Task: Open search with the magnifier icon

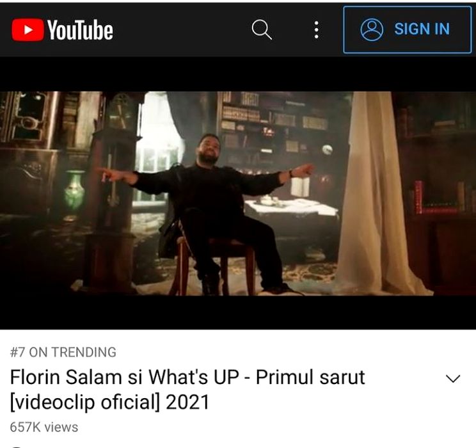Action: 262,29
